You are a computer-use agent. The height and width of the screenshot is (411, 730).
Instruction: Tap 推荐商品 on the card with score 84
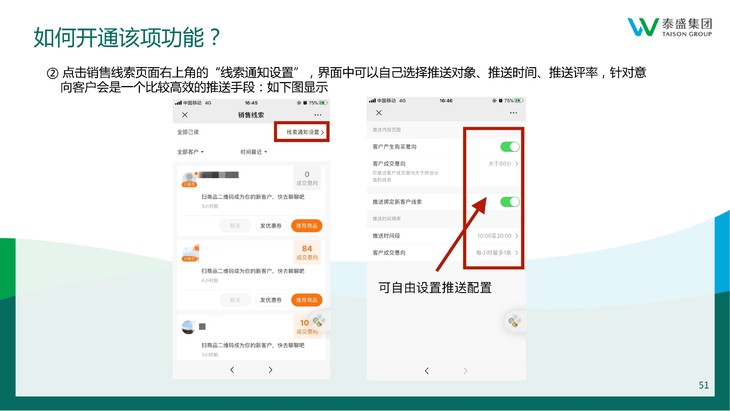tap(306, 300)
